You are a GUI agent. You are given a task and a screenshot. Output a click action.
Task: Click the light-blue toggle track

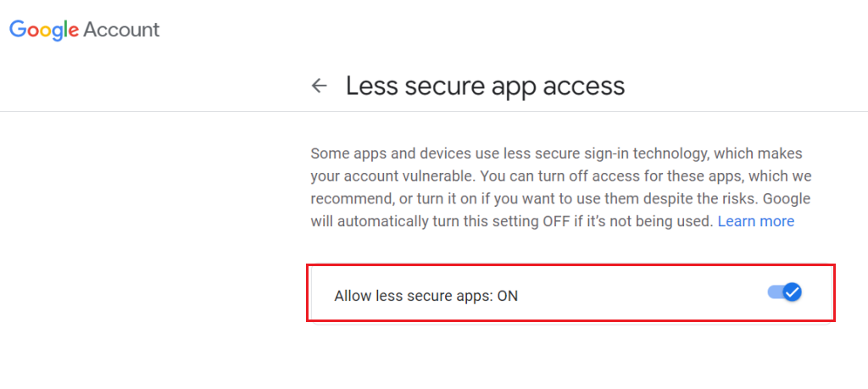(774, 292)
